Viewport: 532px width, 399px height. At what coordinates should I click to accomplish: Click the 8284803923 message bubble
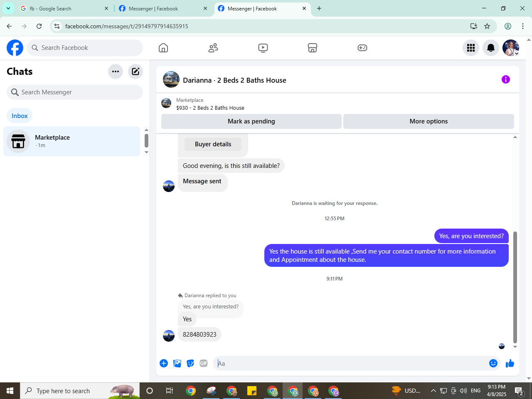[x=199, y=334]
